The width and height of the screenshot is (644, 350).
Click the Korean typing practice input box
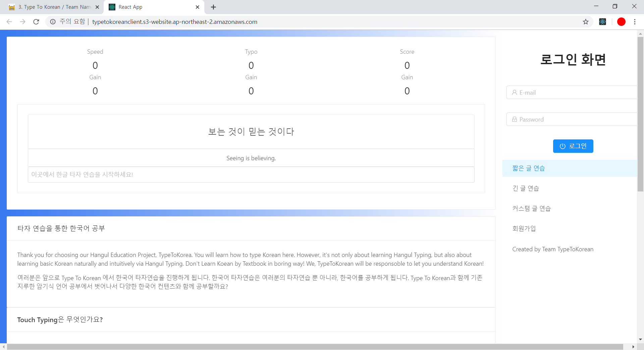[x=251, y=175]
